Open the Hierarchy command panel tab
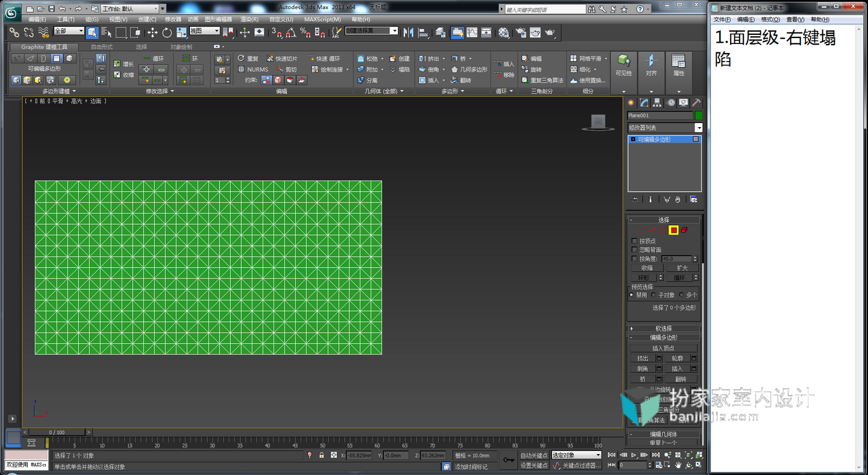The image size is (868, 475). (x=658, y=102)
